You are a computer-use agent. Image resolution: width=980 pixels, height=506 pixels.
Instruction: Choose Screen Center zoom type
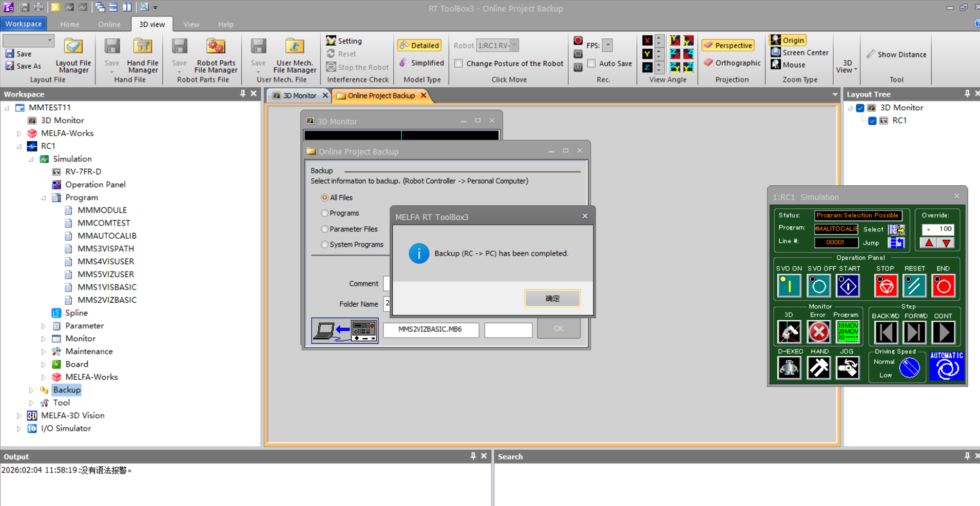pyautogui.click(x=799, y=52)
